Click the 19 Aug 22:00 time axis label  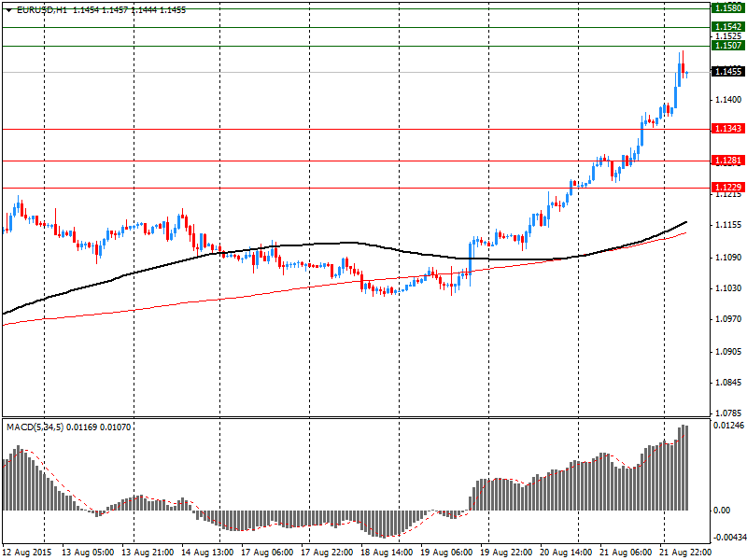click(506, 553)
